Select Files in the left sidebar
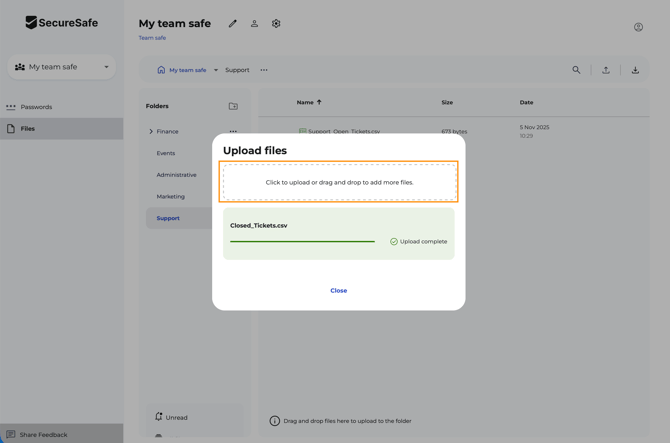 tap(28, 129)
